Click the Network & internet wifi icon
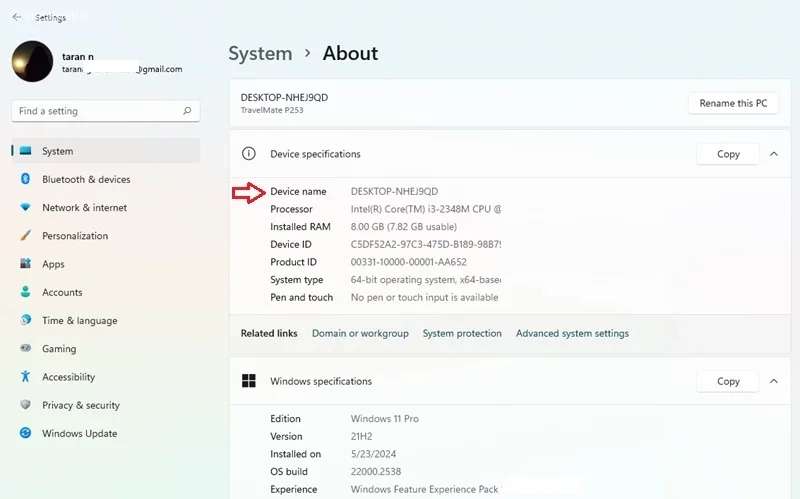The height and width of the screenshot is (499, 800). click(26, 207)
